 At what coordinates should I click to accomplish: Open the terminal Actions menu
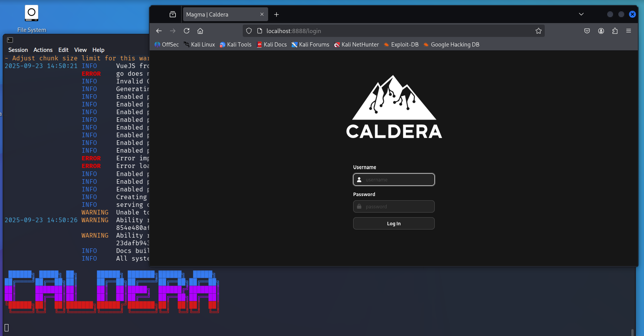[x=43, y=50]
